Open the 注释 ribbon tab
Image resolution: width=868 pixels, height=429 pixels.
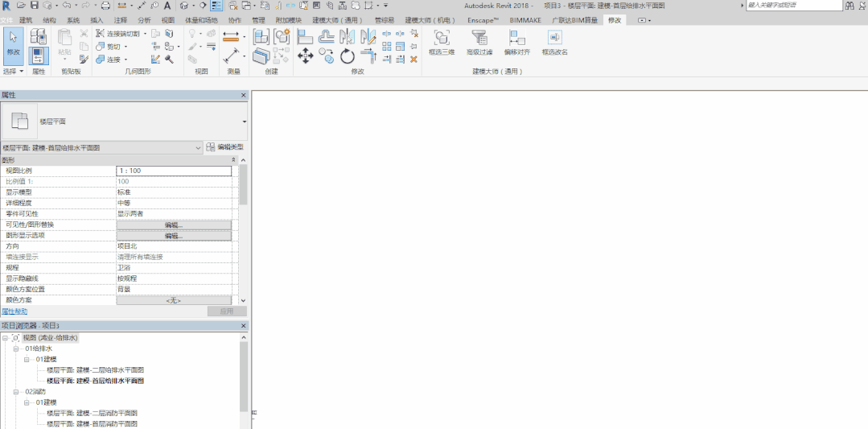pos(120,20)
